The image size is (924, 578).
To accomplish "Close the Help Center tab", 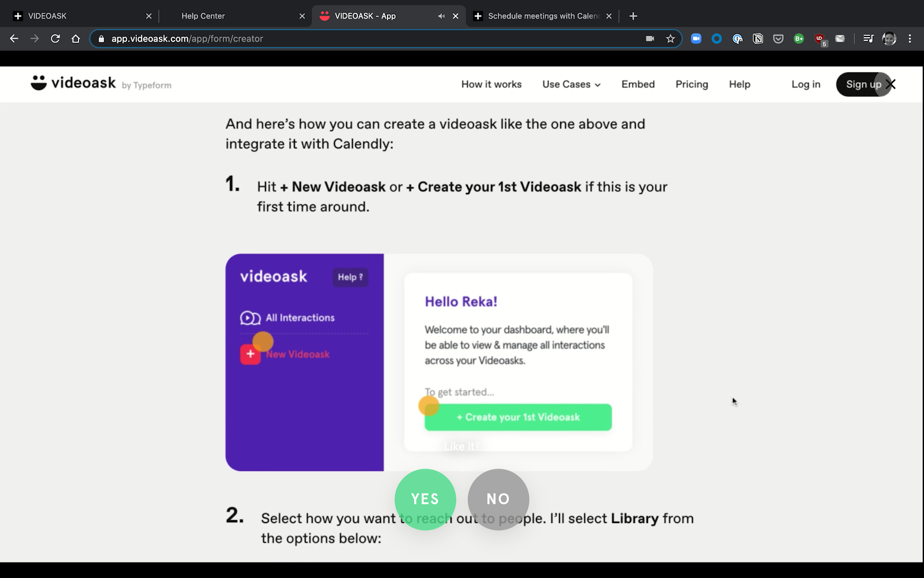I will pyautogui.click(x=302, y=16).
